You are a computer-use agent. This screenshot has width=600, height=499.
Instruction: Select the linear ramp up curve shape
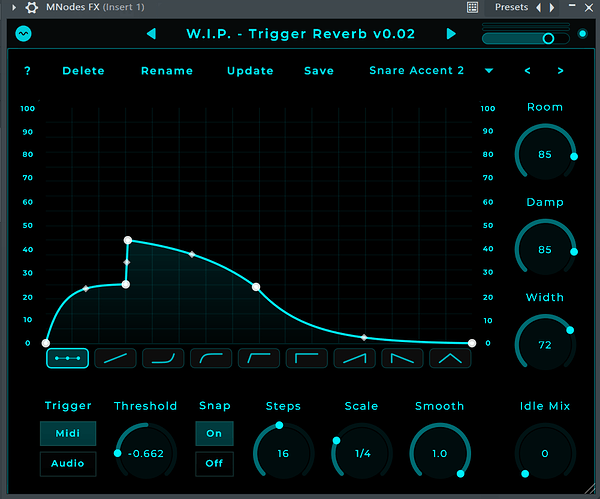click(115, 358)
